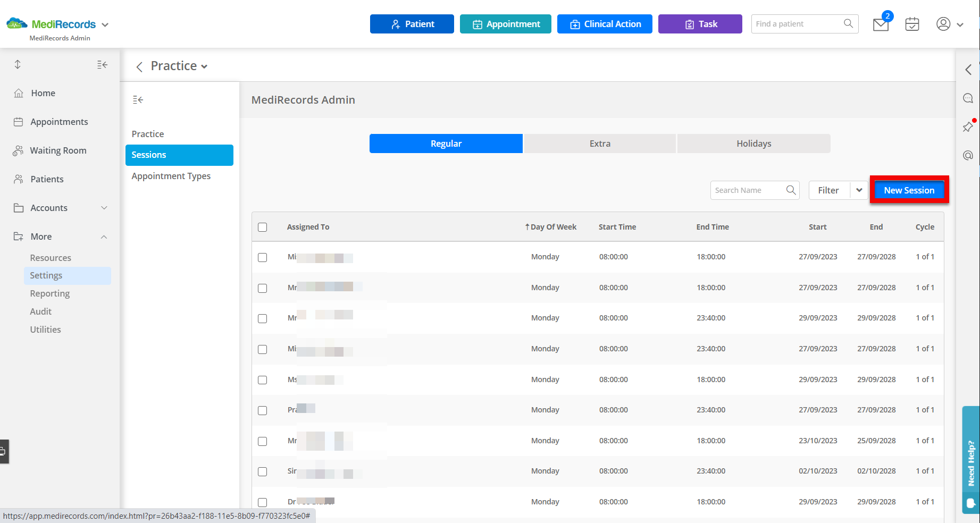Image resolution: width=980 pixels, height=523 pixels.
Task: Expand the user profile dropdown arrow
Action: 960,24
